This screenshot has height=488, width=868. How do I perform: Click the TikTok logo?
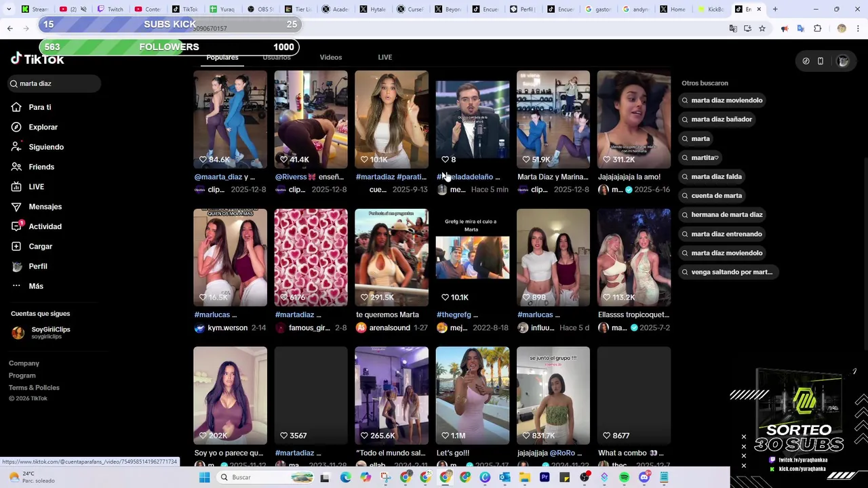pos(37,60)
